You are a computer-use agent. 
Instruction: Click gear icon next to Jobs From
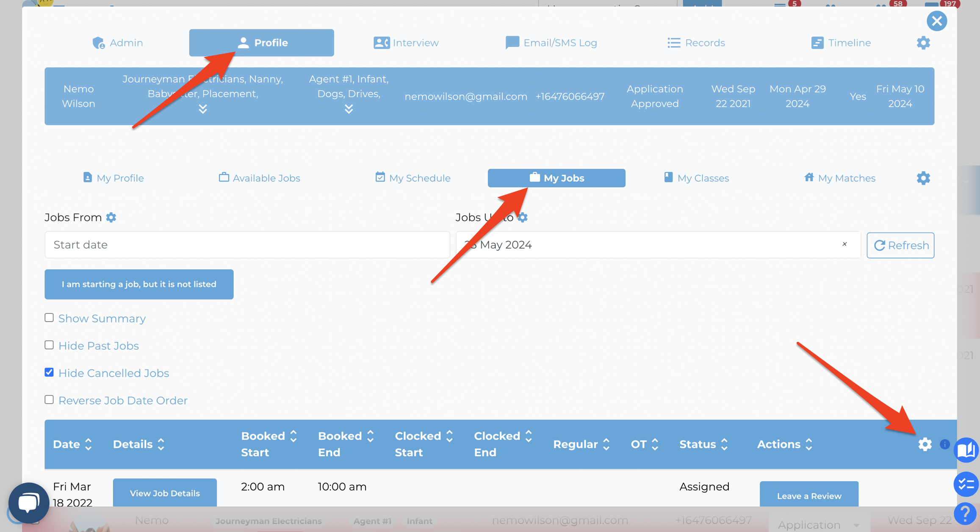tap(111, 217)
